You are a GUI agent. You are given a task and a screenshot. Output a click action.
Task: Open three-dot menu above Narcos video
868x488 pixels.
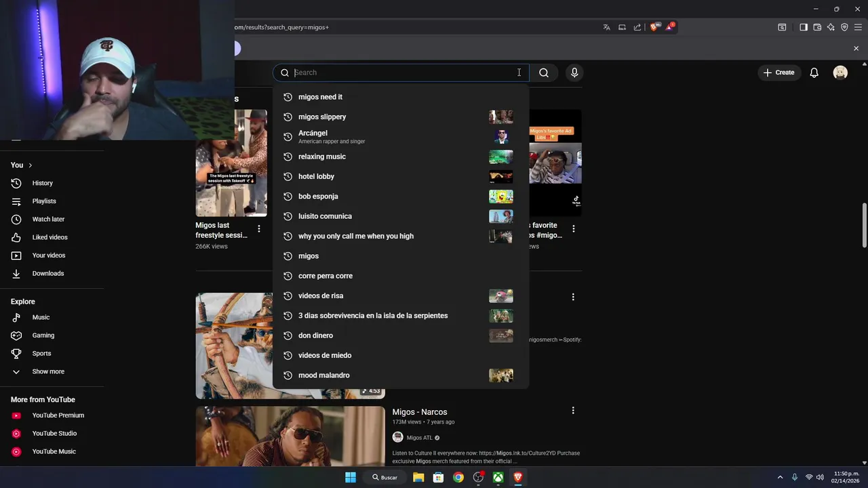click(x=573, y=297)
